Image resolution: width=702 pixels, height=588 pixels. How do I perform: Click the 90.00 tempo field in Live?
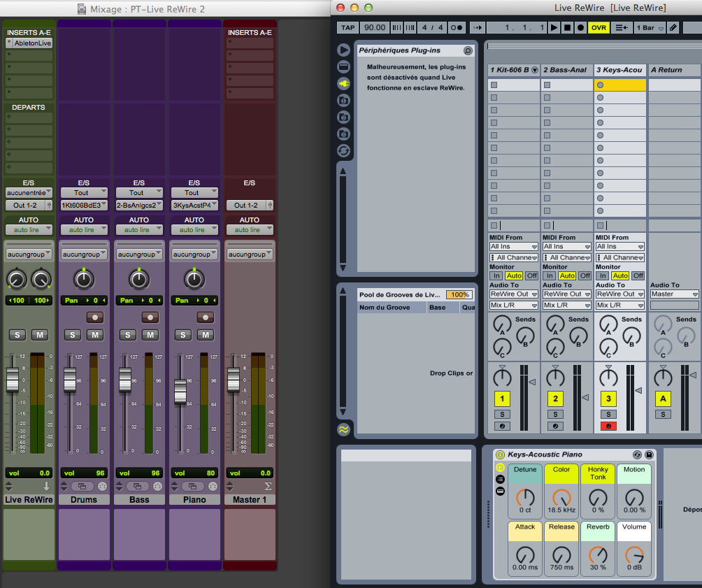point(375,28)
